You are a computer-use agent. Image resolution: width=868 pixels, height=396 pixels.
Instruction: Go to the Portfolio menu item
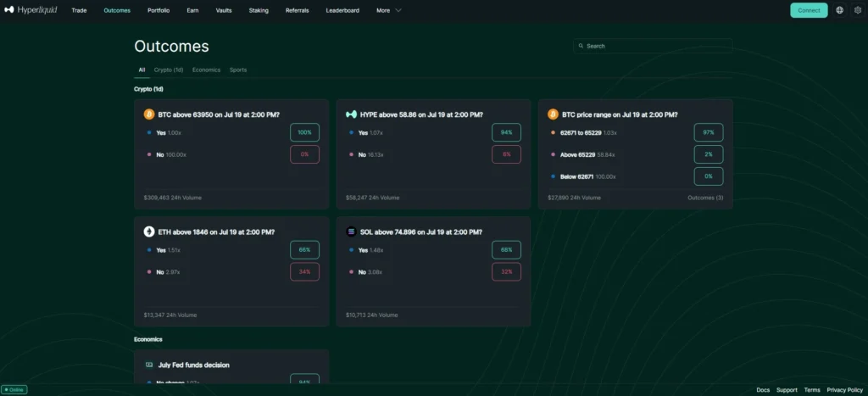tap(159, 10)
